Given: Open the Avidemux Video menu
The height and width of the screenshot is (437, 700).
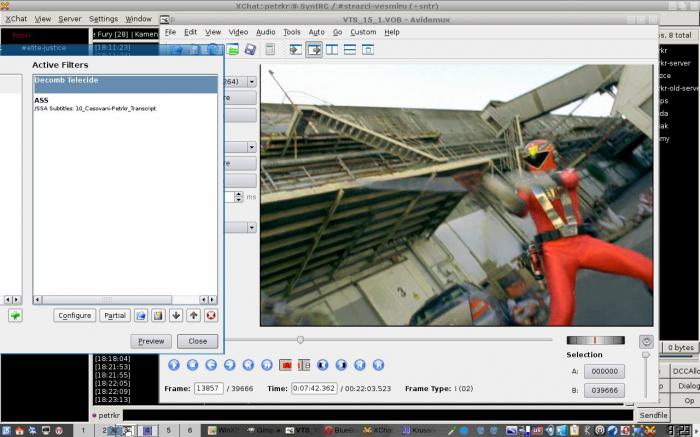Looking at the screenshot, I should 238,32.
